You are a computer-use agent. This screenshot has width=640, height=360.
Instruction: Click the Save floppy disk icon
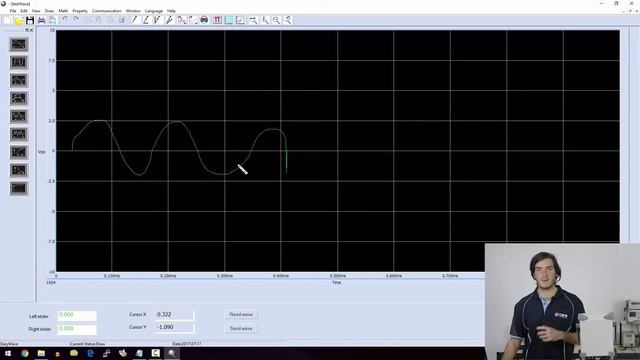coord(30,20)
